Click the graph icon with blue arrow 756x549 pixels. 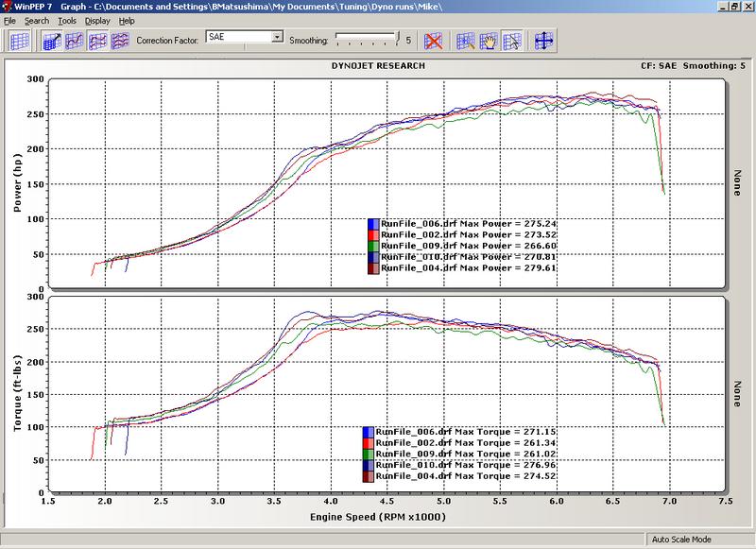[x=51, y=41]
